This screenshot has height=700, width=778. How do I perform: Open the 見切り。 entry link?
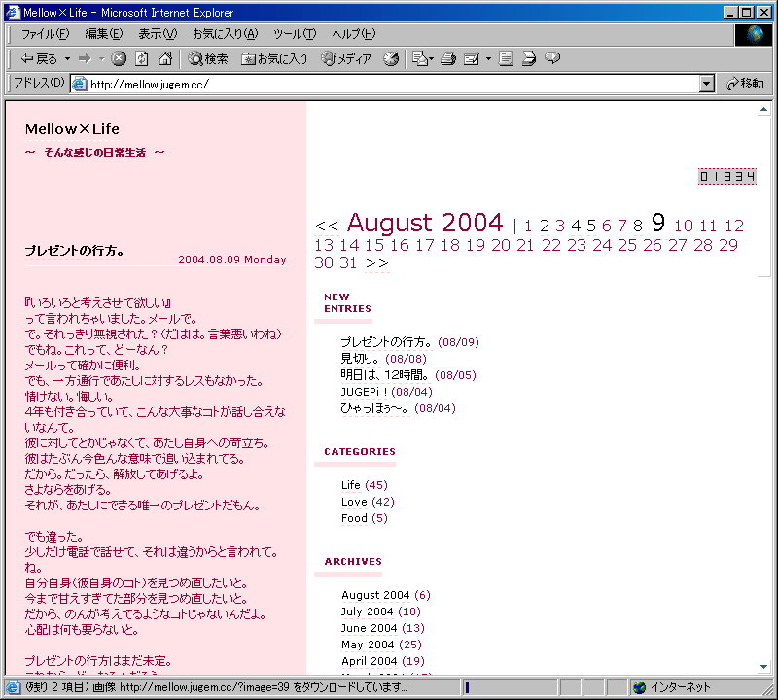[360, 359]
